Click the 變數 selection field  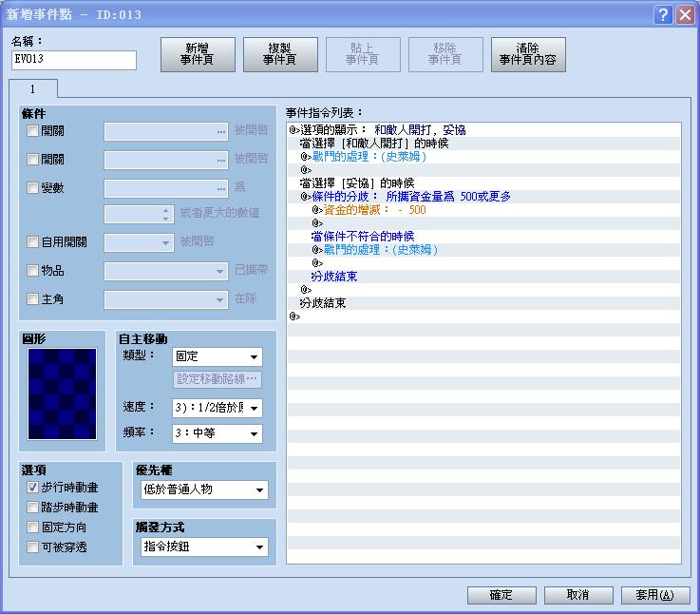(166, 188)
